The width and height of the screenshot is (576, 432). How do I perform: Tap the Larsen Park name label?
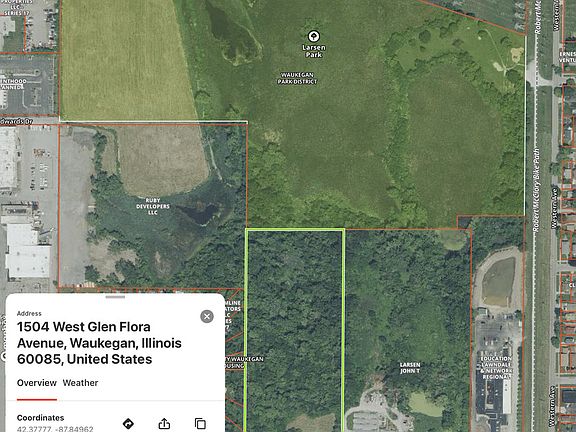click(314, 51)
